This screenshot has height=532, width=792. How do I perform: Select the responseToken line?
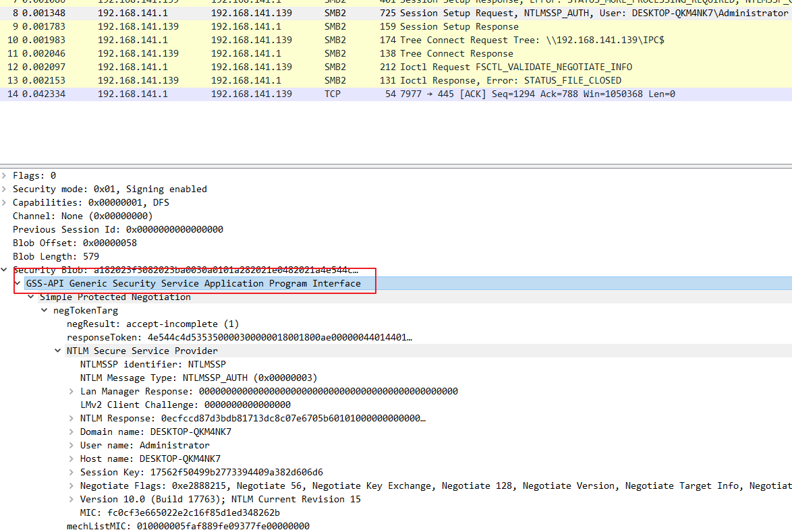click(239, 337)
